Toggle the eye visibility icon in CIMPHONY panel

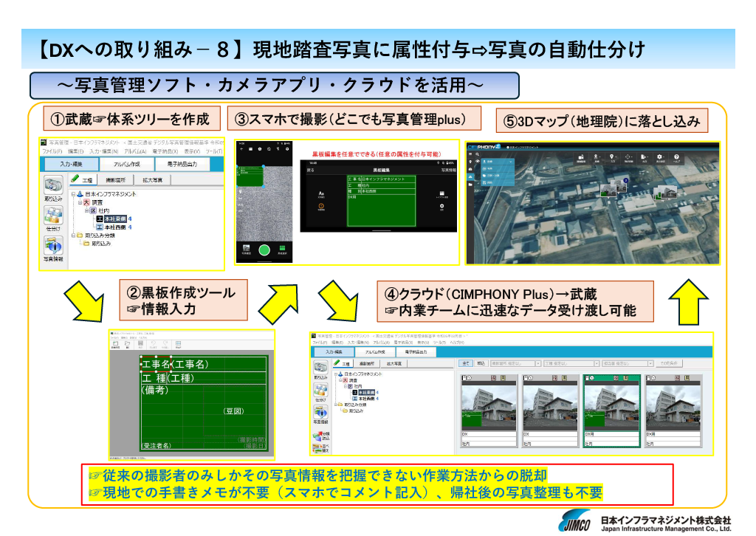(477, 161)
